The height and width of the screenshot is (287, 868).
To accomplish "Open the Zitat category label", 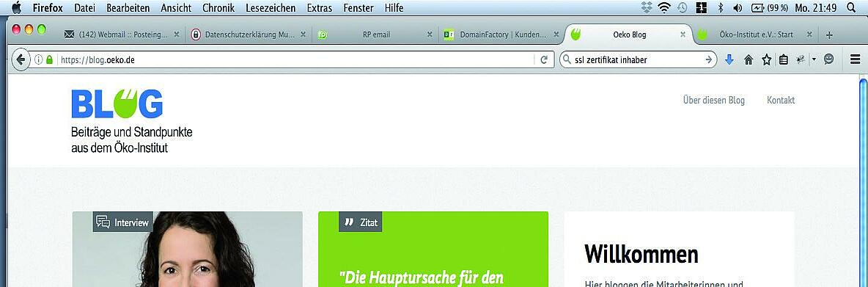I will pyautogui.click(x=361, y=222).
